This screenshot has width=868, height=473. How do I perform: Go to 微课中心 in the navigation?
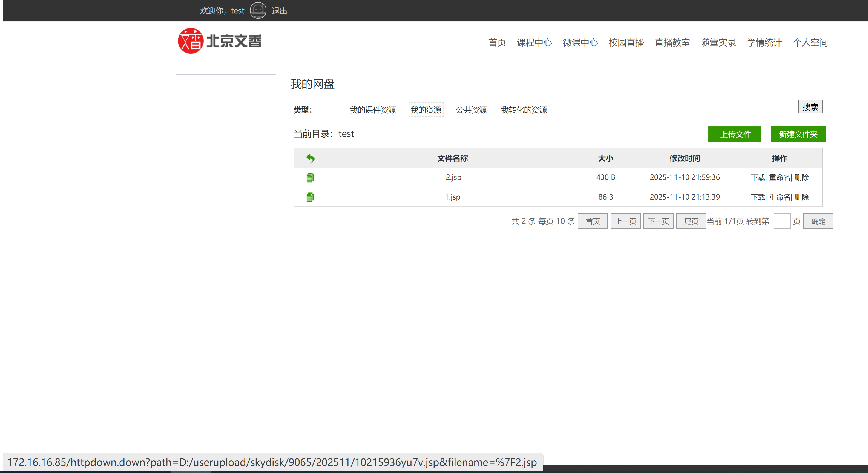click(x=580, y=42)
